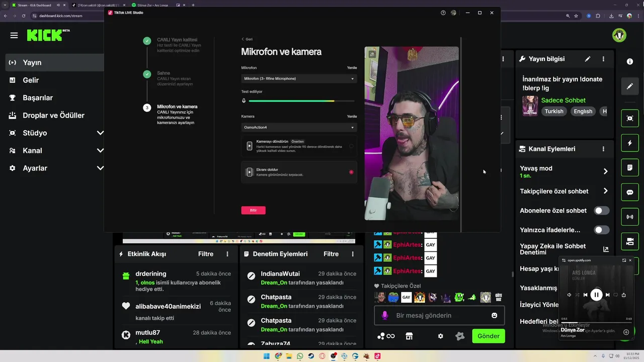Viewport: 644px width, 362px height.
Task: Toggle Abonelere özel sohbet switch
Action: point(602,211)
